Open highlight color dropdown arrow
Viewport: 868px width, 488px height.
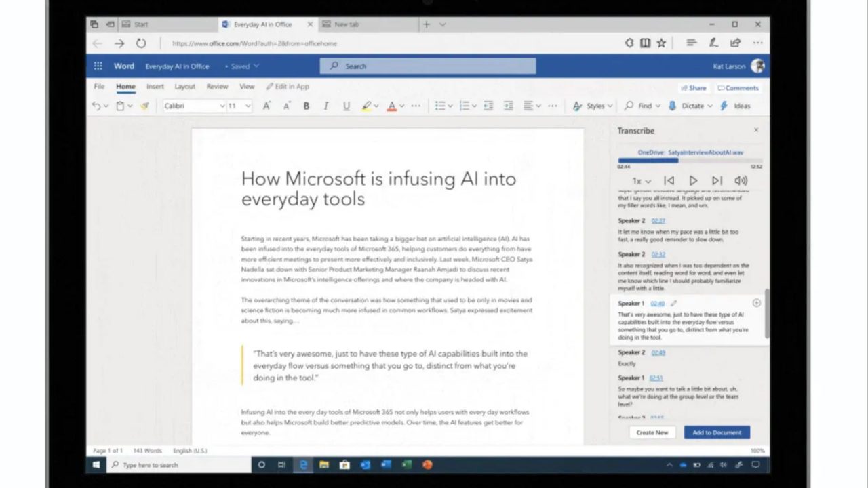(x=376, y=106)
